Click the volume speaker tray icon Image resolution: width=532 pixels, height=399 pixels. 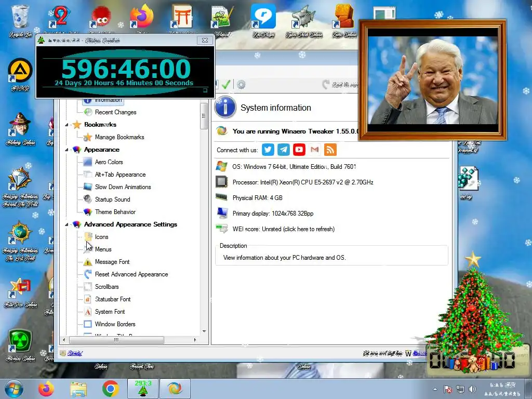(x=472, y=389)
